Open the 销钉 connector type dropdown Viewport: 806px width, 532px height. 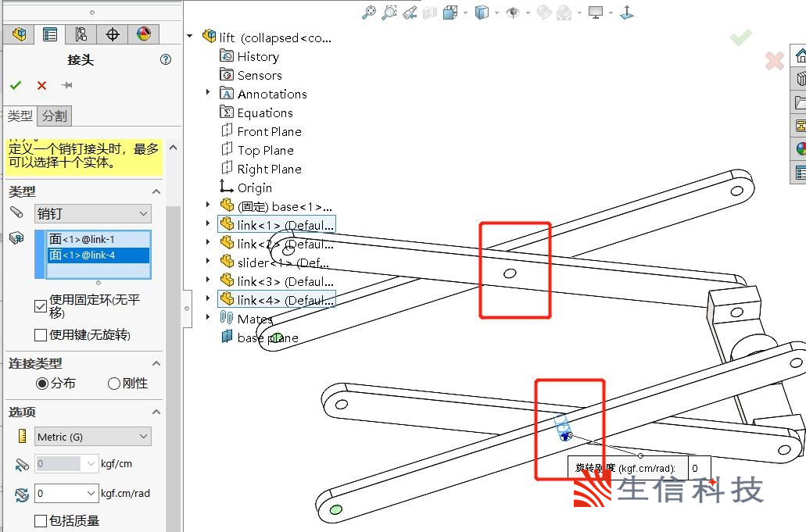tap(93, 213)
